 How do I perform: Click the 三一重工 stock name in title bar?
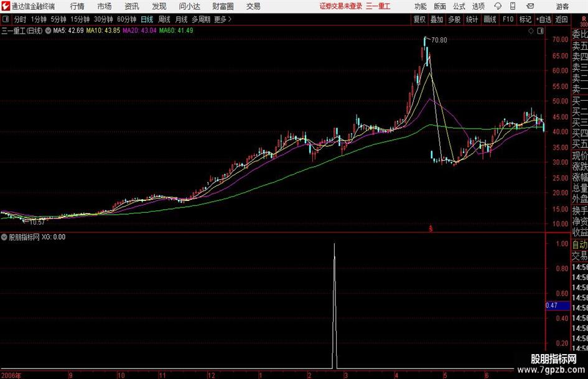[x=378, y=6]
